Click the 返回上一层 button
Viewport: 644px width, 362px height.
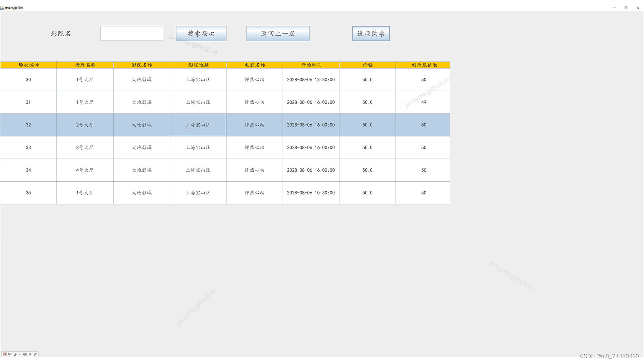pos(278,34)
